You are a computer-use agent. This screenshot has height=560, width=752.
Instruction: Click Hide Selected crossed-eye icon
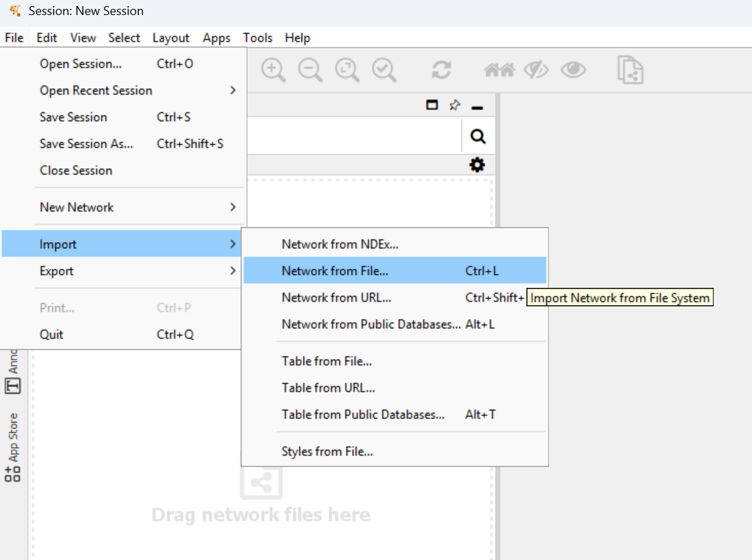point(536,70)
